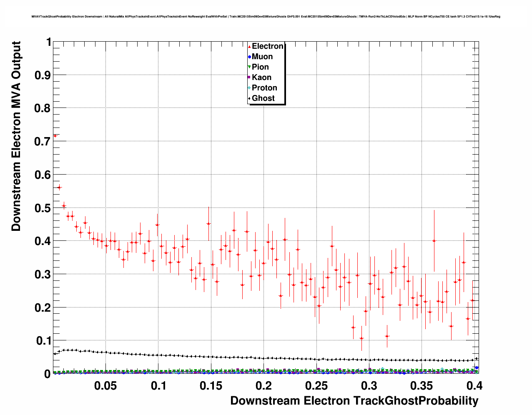
Task: Click the y-axis label 0.5
Action: pos(43,208)
